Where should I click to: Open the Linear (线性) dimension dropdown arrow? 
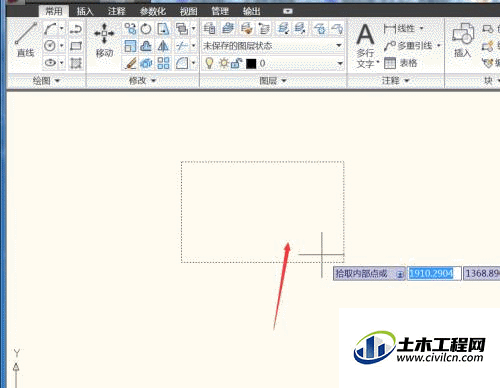point(422,29)
